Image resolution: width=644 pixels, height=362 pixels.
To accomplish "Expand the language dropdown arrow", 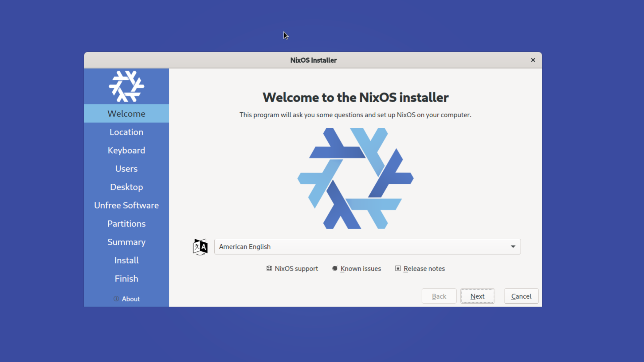I will click(513, 247).
